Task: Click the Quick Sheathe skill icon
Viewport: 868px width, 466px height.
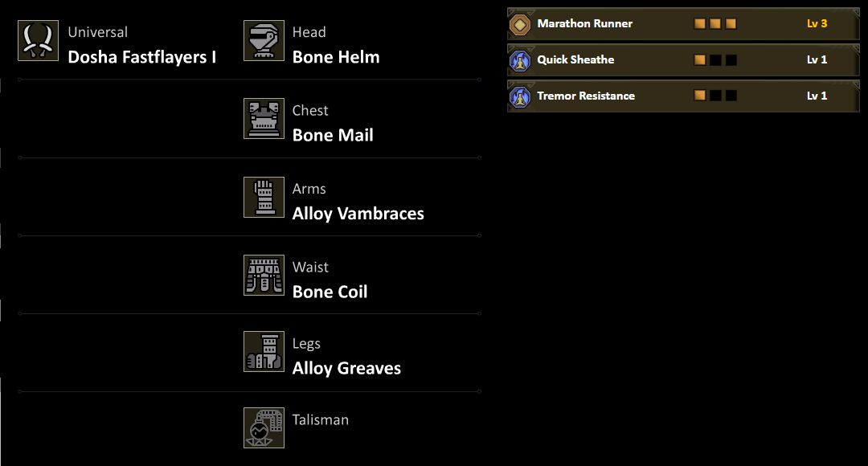Action: pyautogui.click(x=520, y=60)
